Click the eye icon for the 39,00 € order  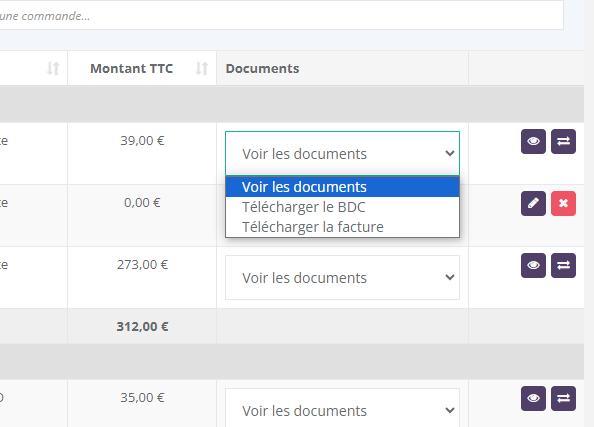(x=533, y=141)
